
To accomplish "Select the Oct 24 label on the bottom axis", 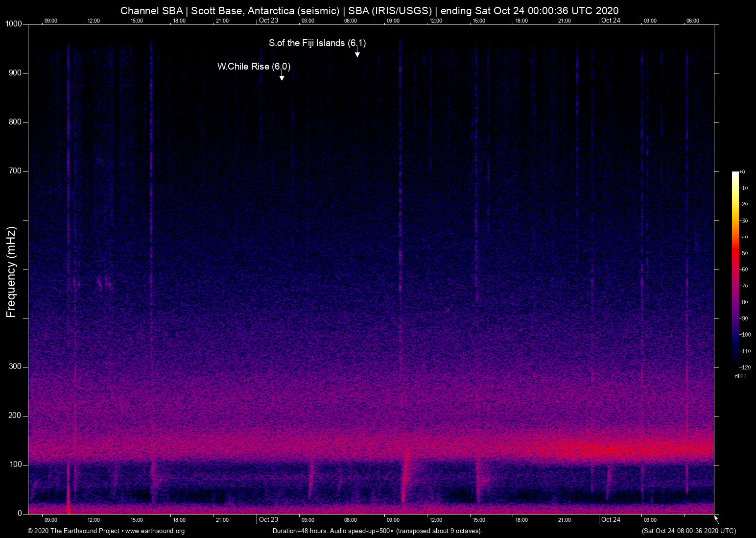I will [x=611, y=520].
